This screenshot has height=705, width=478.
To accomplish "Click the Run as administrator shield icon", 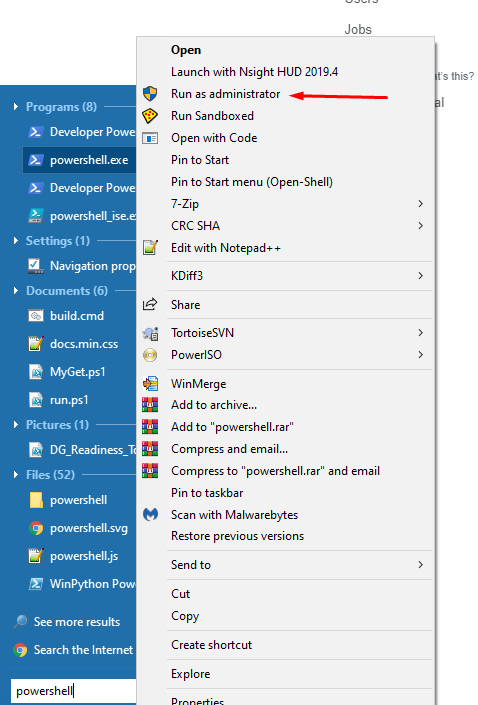I will click(x=150, y=94).
